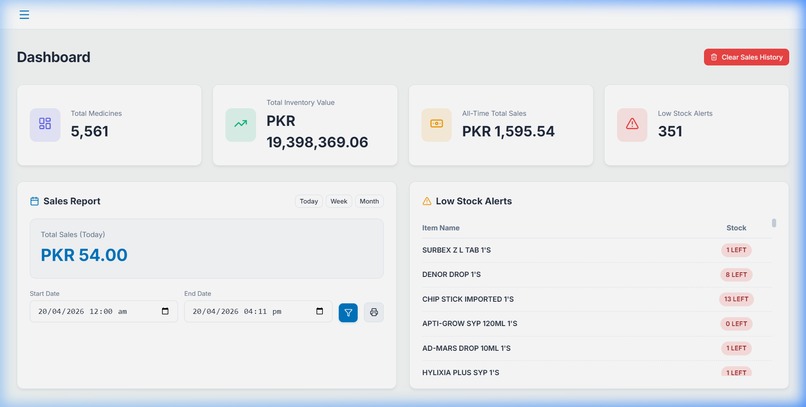The image size is (806, 407).
Task: Print the sales report with printer icon
Action: (374, 312)
